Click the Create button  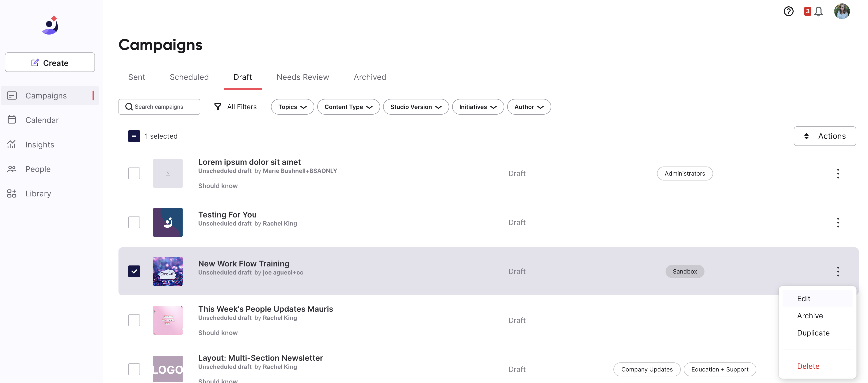tap(50, 62)
